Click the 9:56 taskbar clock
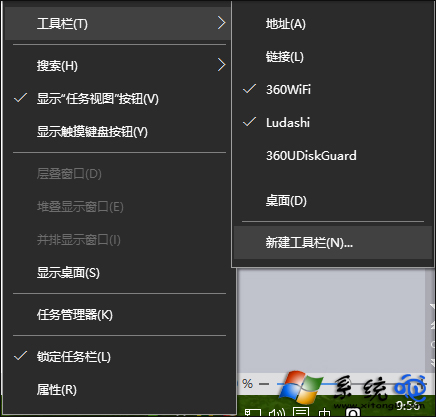The width and height of the screenshot is (436, 417). click(x=407, y=405)
